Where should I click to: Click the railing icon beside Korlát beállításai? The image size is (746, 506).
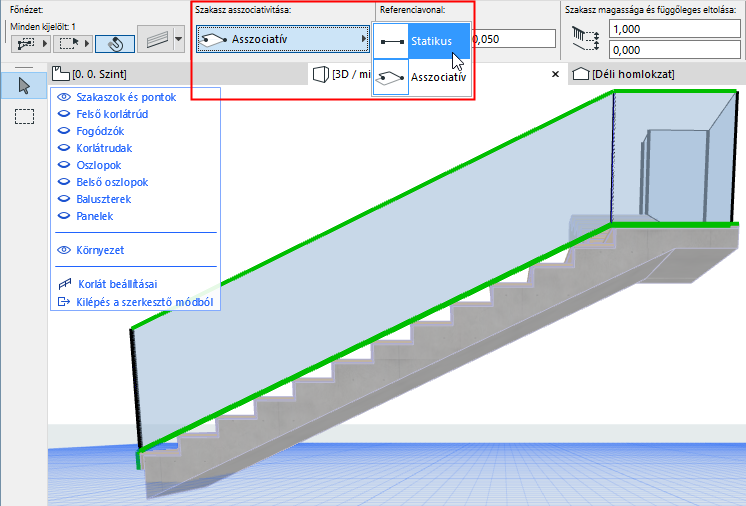(x=64, y=284)
